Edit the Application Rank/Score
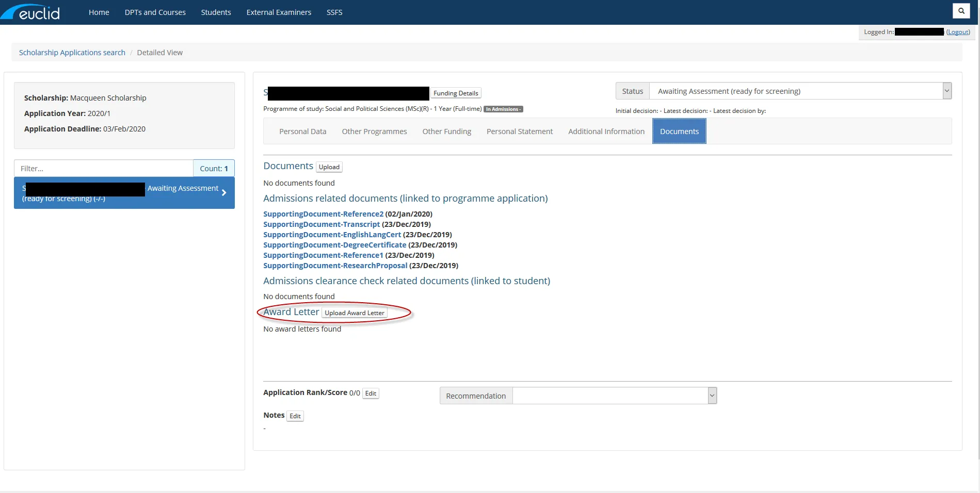The height and width of the screenshot is (493, 980). (x=371, y=393)
